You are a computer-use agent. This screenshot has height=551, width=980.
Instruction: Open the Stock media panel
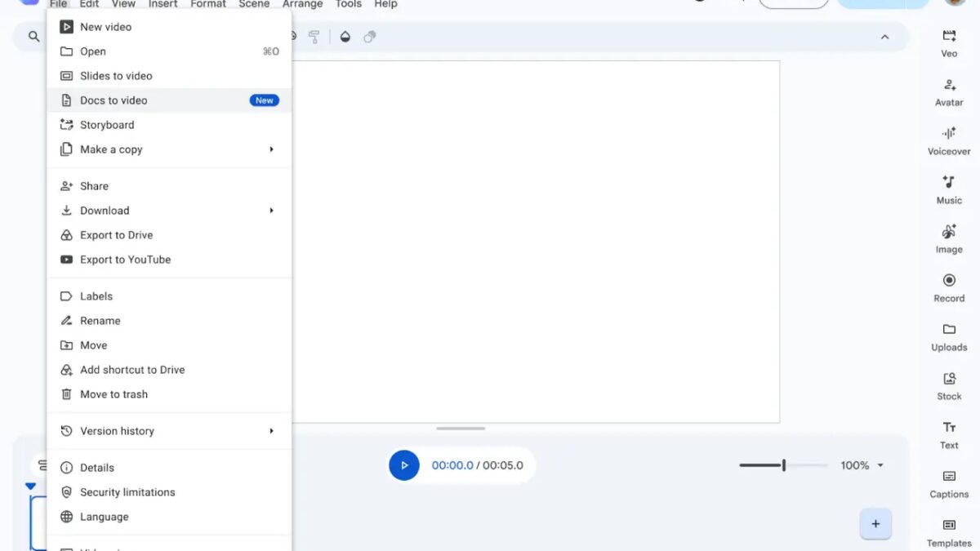(x=949, y=386)
